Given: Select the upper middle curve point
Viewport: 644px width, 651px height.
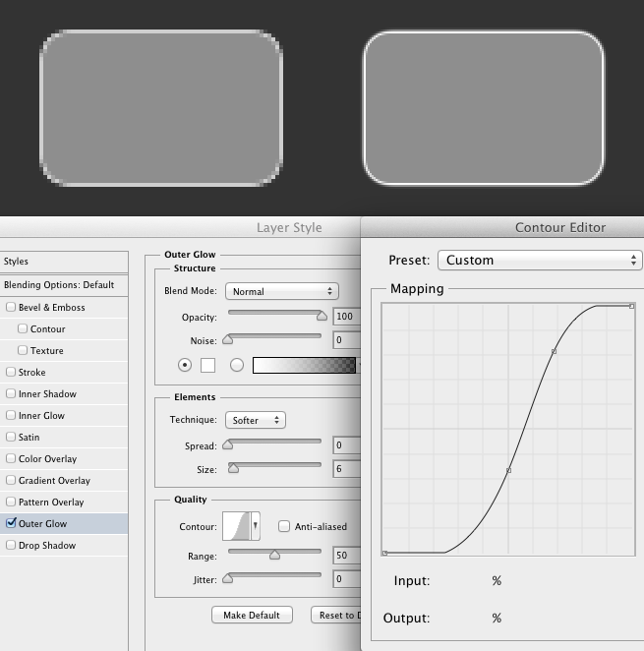Looking at the screenshot, I should pos(554,351).
